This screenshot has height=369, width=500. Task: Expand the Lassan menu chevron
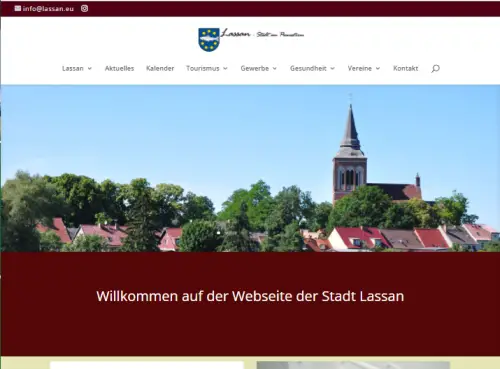(x=90, y=69)
